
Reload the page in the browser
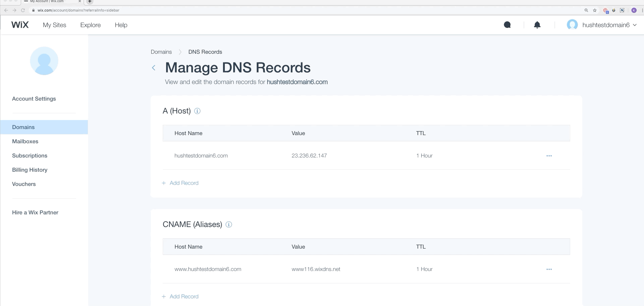pyautogui.click(x=23, y=10)
